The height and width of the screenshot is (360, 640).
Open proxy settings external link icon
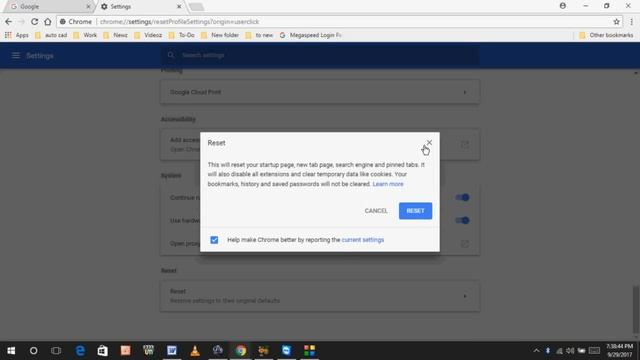(x=464, y=244)
